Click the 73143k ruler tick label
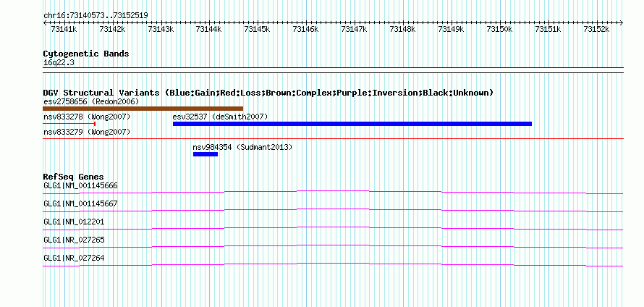 tap(160, 29)
